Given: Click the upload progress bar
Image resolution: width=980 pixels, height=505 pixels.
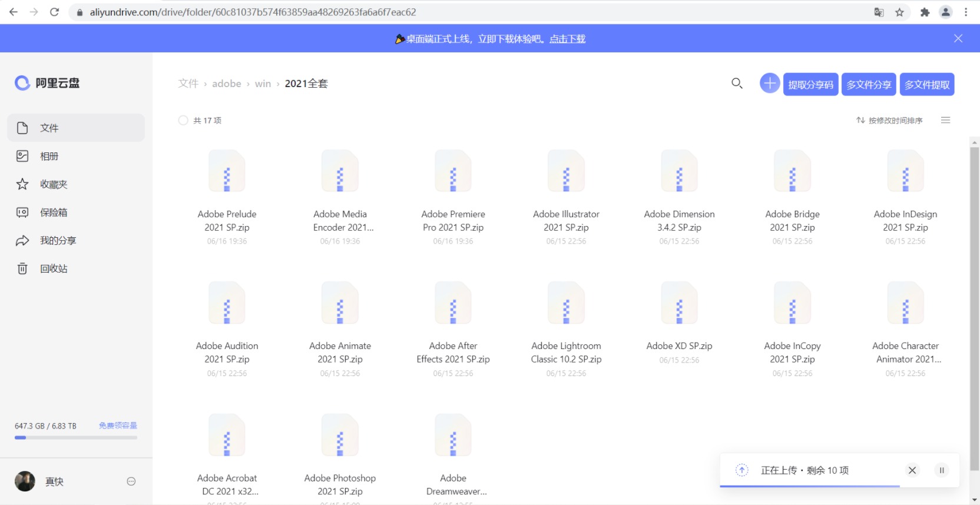Looking at the screenshot, I should [839, 486].
